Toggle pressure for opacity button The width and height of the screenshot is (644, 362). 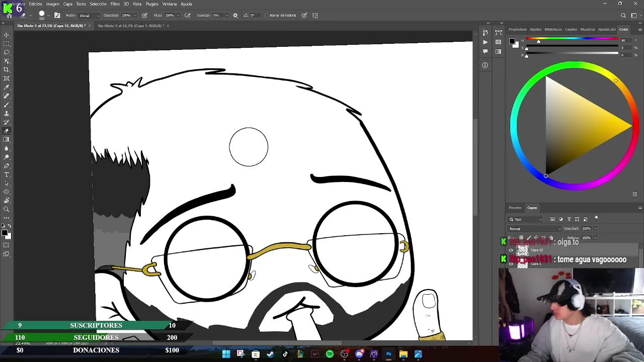(x=144, y=16)
